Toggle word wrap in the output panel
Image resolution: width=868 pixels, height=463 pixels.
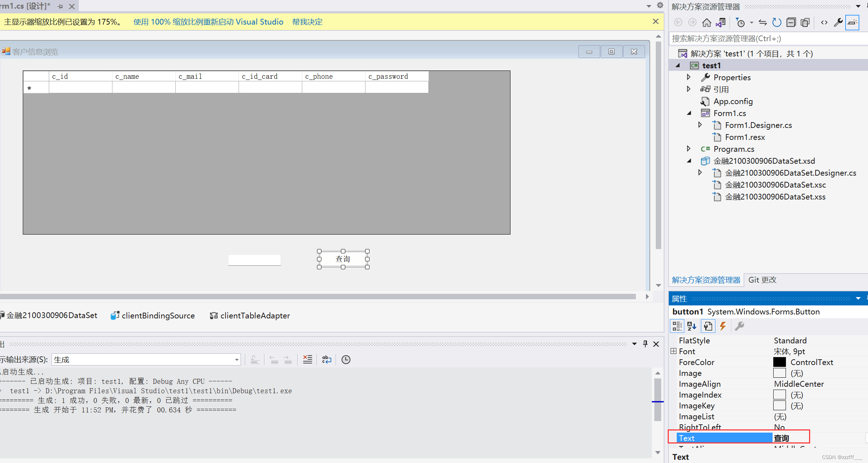(x=327, y=360)
